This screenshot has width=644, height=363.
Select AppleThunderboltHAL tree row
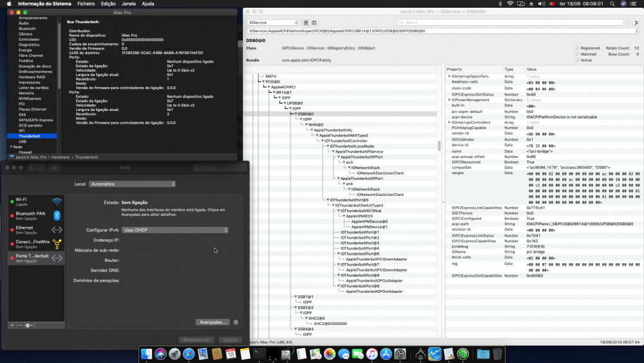click(x=333, y=130)
